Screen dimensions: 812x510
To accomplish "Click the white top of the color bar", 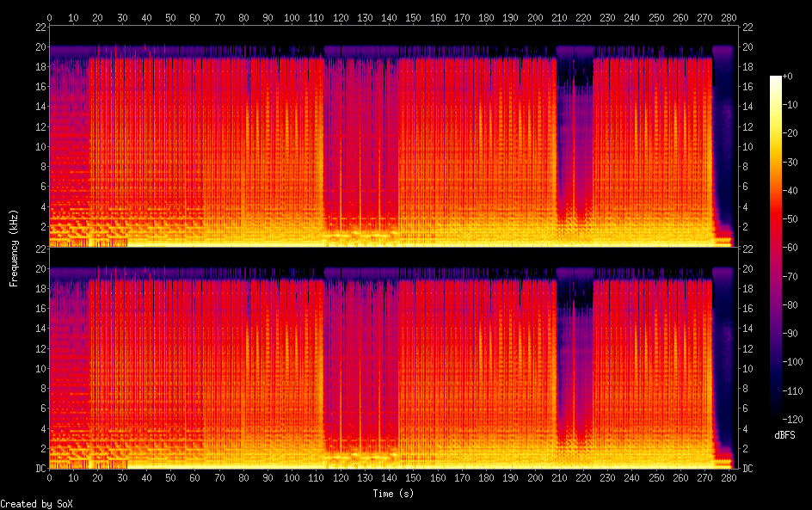I will (x=776, y=79).
